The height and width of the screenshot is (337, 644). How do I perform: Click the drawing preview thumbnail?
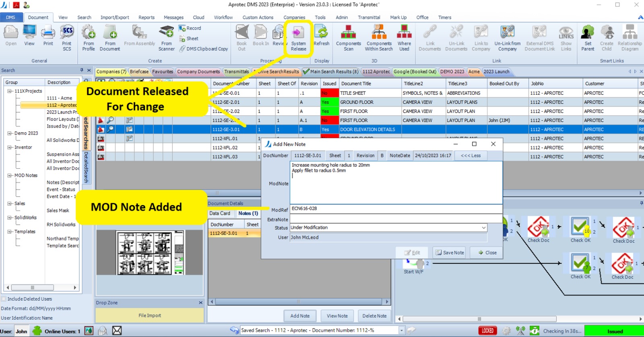click(x=150, y=252)
